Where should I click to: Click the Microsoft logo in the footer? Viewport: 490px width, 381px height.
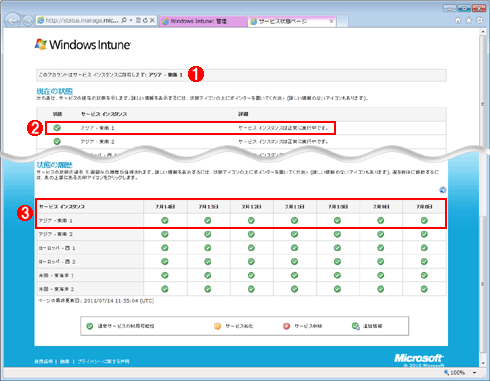coord(419,358)
